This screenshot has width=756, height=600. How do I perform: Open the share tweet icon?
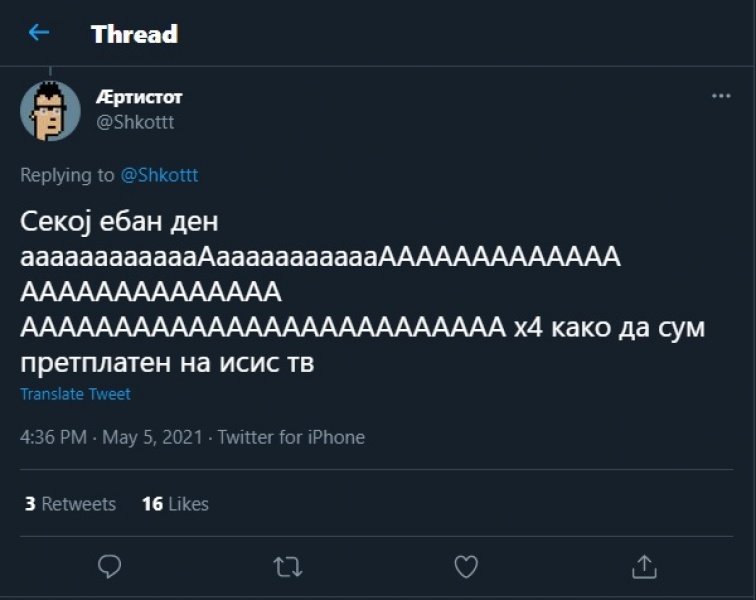643,567
